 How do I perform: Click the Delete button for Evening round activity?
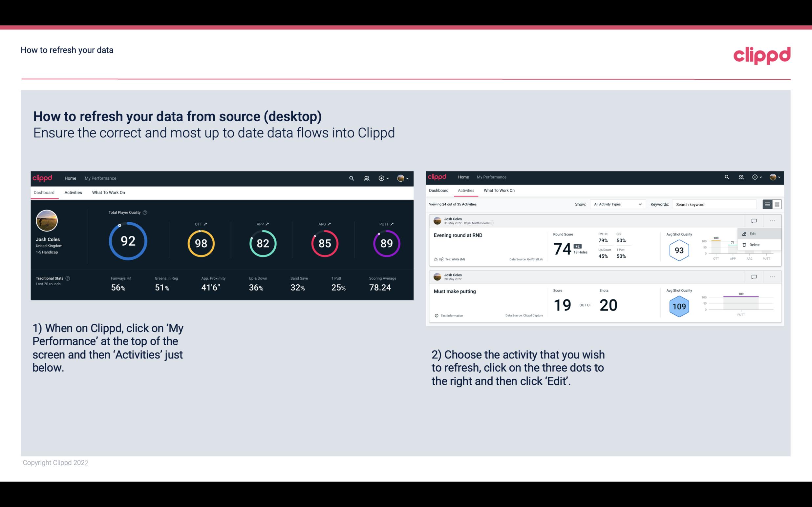[754, 245]
